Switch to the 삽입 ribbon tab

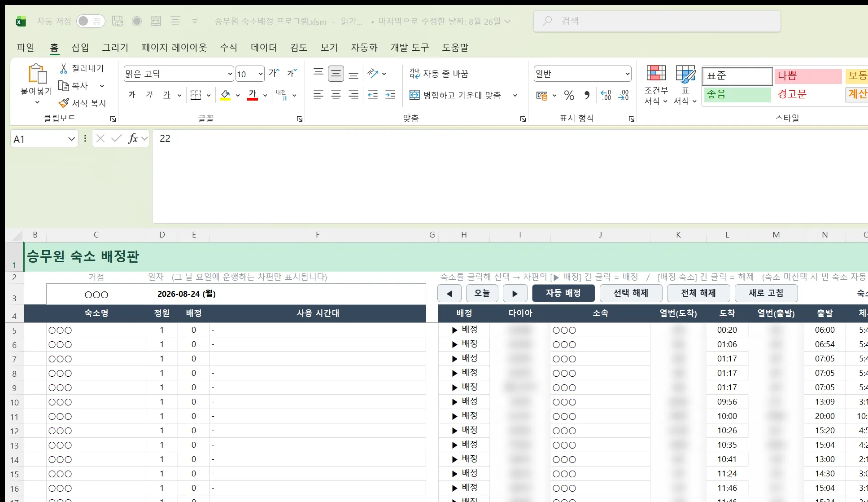80,47
